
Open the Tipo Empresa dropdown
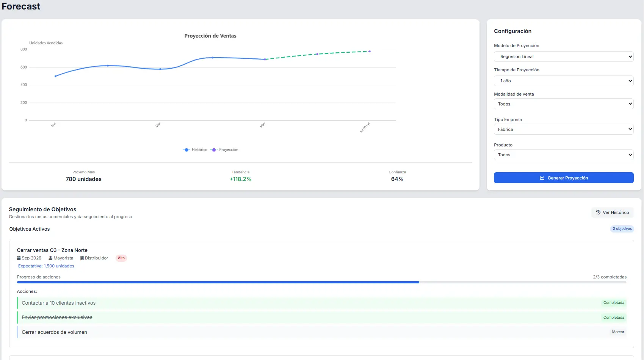click(x=563, y=129)
